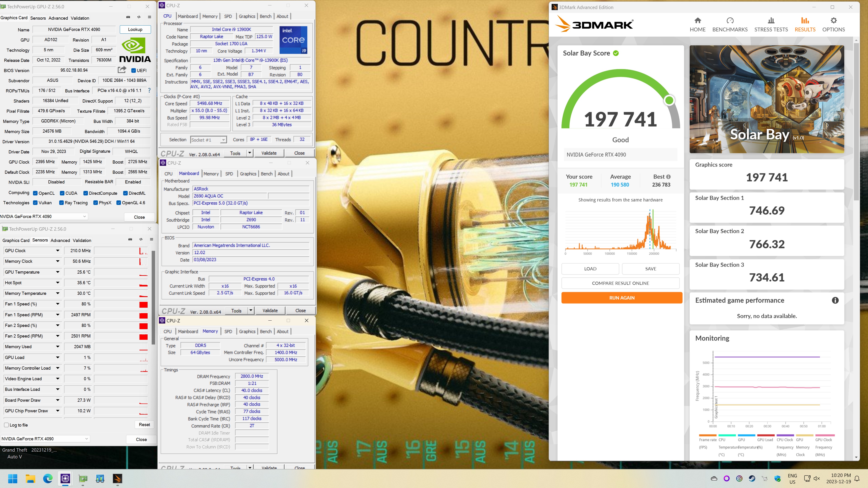This screenshot has width=868, height=488.
Task: Switch to Advanced tab in top GPU-Z window
Action: pos(58,18)
